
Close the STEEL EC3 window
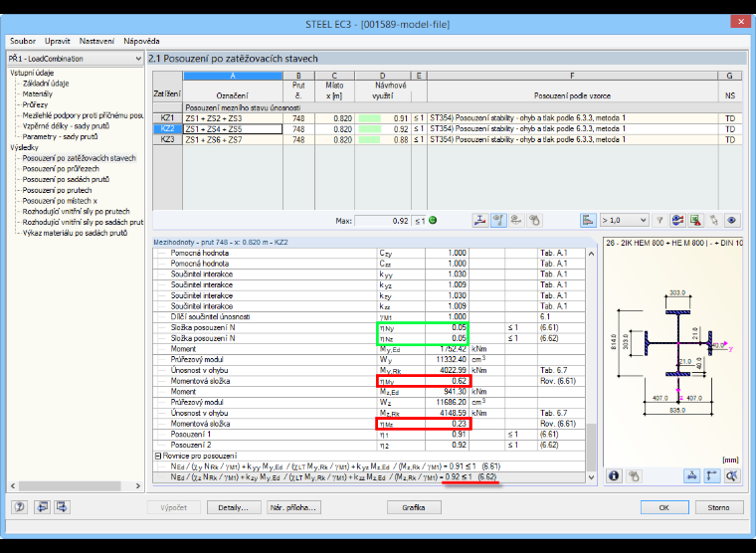point(740,21)
